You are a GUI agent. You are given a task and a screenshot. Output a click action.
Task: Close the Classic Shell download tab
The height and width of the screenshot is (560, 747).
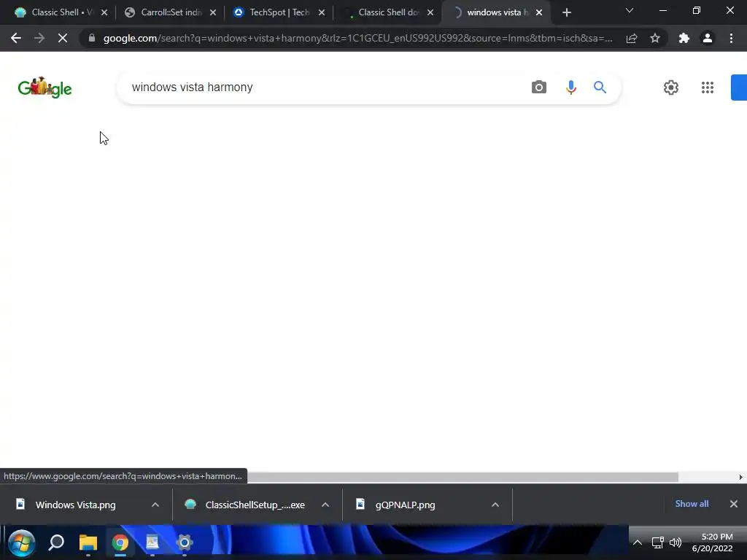point(430,13)
